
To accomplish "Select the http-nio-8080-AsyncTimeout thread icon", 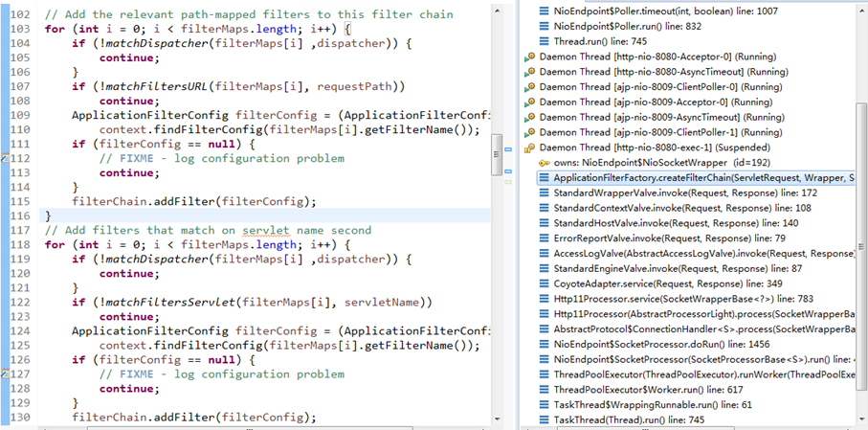I will click(530, 72).
